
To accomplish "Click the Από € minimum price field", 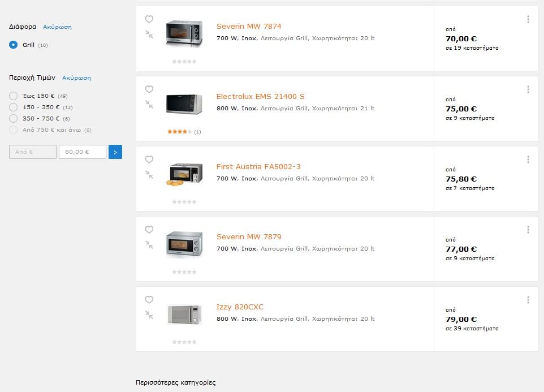I will click(33, 152).
